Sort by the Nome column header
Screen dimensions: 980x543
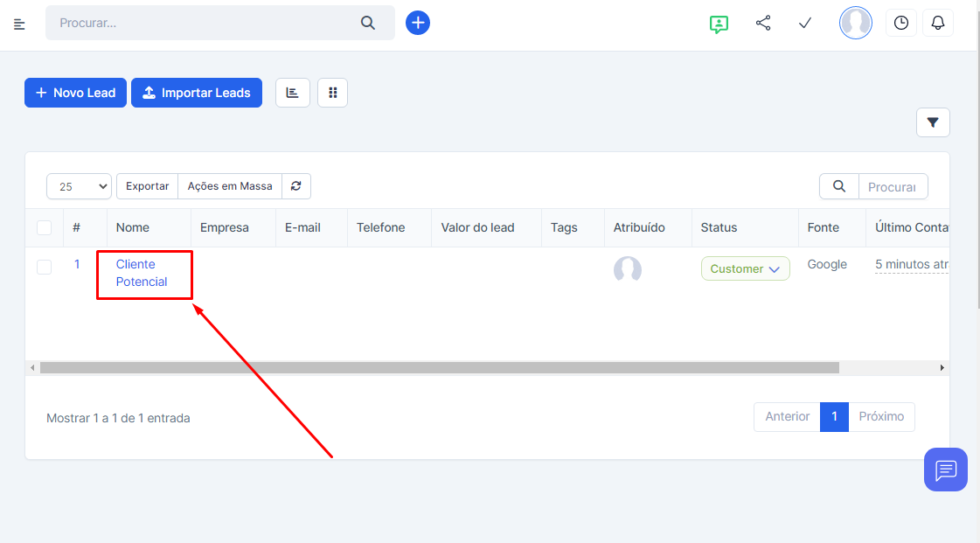pos(133,227)
